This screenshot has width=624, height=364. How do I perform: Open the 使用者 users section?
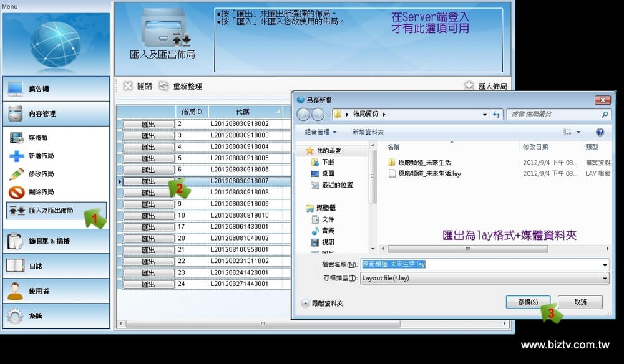(56, 290)
